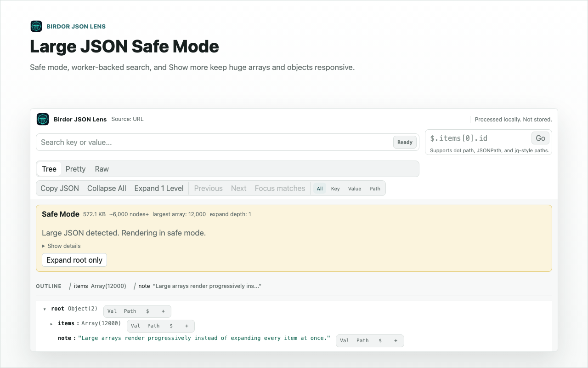
Task: Click the Previous match button
Action: (208, 188)
